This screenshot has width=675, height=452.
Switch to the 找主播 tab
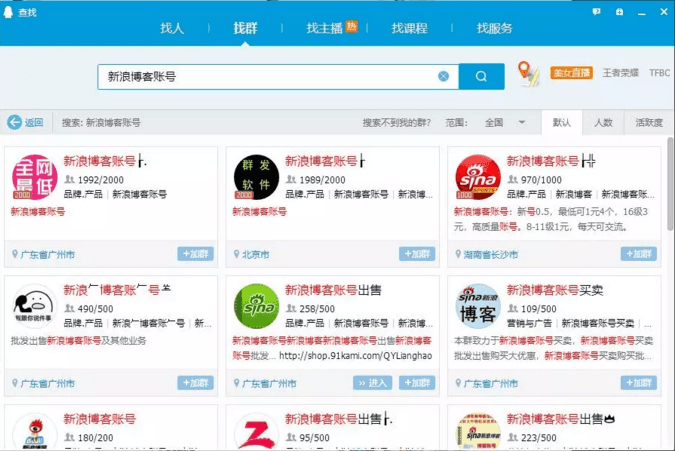[x=325, y=28]
